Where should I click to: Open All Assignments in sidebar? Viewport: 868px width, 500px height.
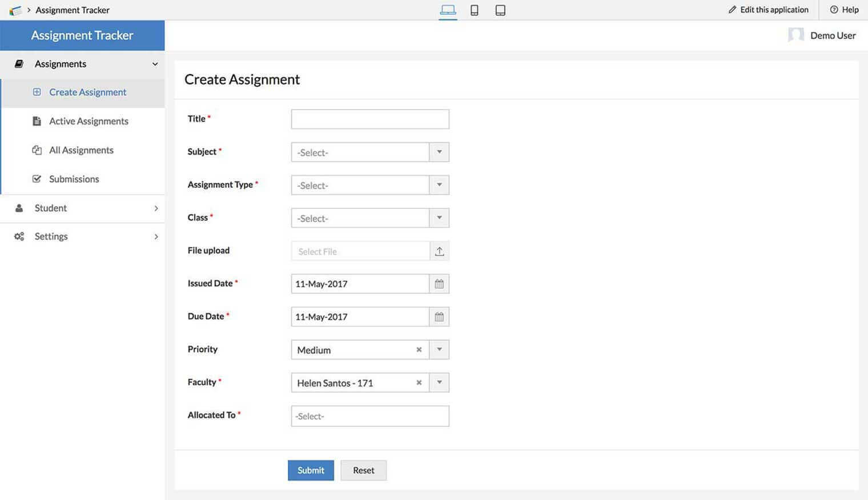[83, 150]
